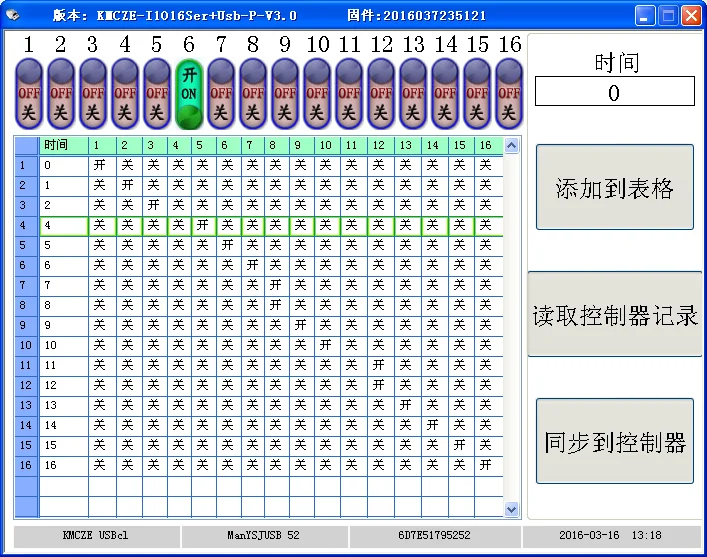Toggle relay switch 4 on

(x=125, y=94)
